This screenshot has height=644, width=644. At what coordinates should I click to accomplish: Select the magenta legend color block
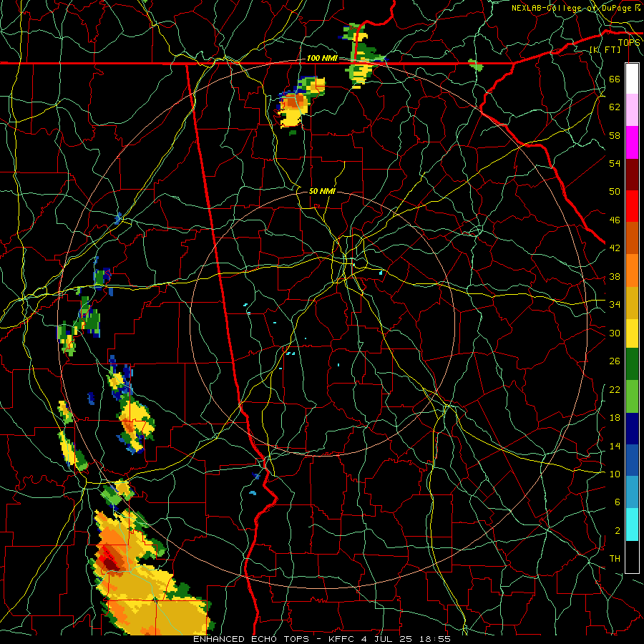point(632,142)
